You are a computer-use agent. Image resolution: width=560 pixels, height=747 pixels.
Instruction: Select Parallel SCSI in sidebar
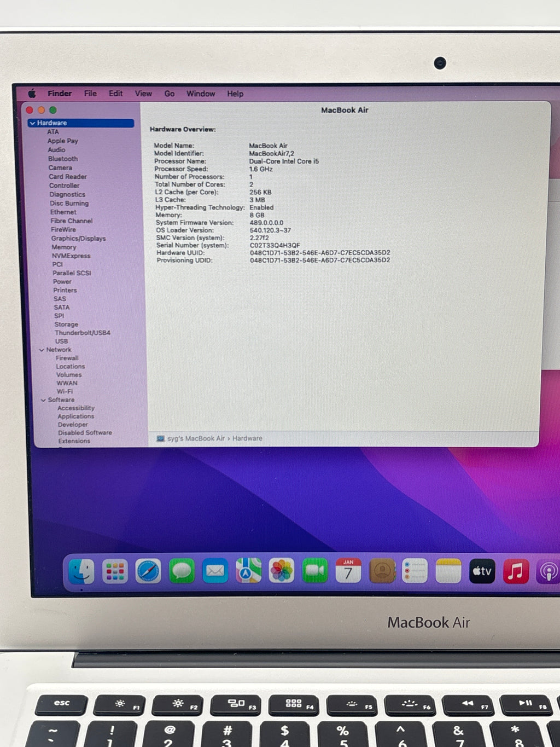tap(72, 273)
